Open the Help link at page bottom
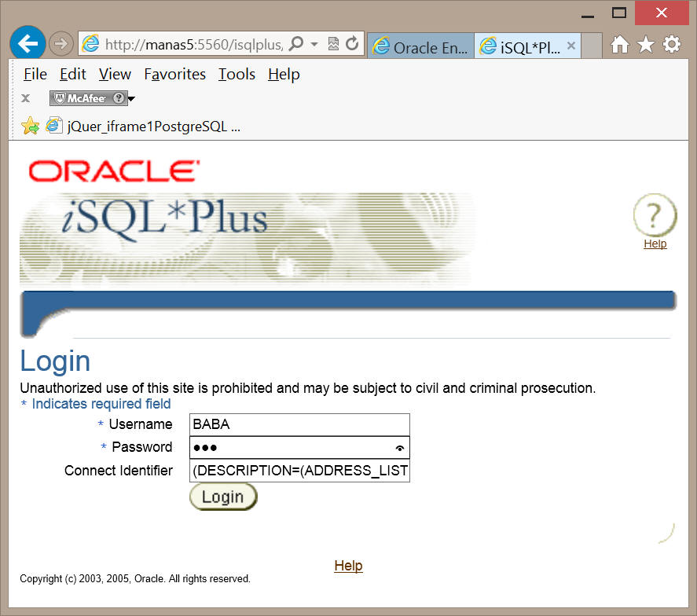This screenshot has height=616, width=697. pos(349,566)
